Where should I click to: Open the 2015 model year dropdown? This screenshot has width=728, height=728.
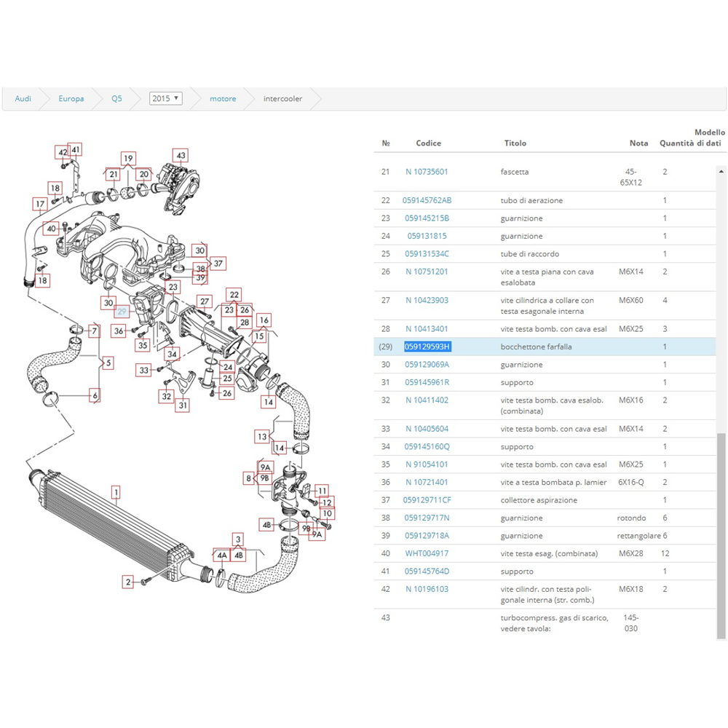pyautogui.click(x=165, y=98)
